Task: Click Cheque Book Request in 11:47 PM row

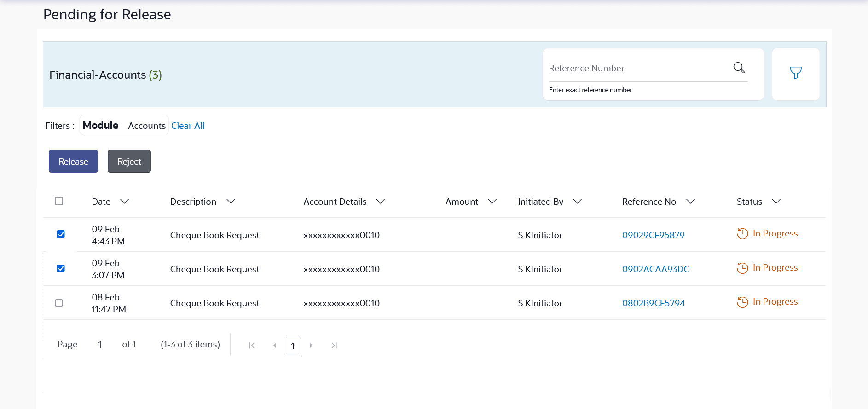Action: 214,303
